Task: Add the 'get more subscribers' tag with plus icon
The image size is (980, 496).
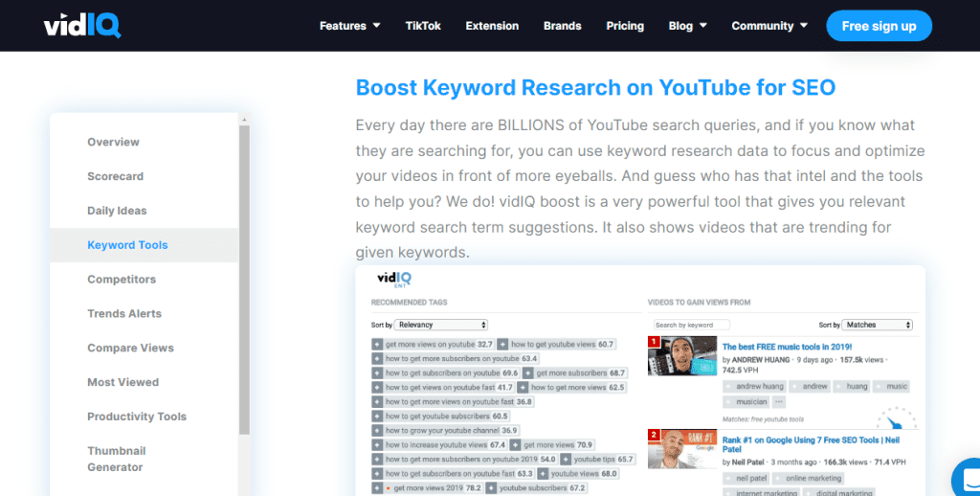Action: point(528,373)
